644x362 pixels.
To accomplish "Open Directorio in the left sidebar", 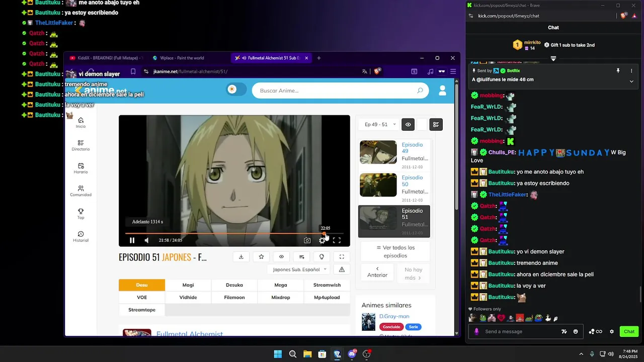I will pyautogui.click(x=80, y=146).
